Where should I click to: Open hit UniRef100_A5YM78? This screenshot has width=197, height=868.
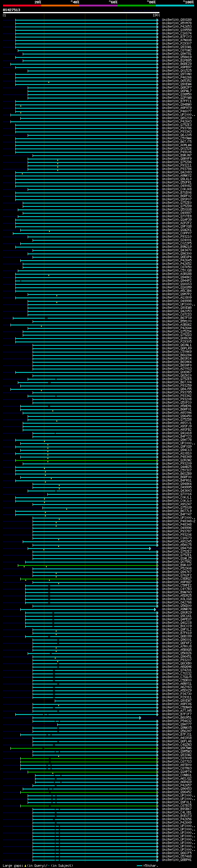177,23
